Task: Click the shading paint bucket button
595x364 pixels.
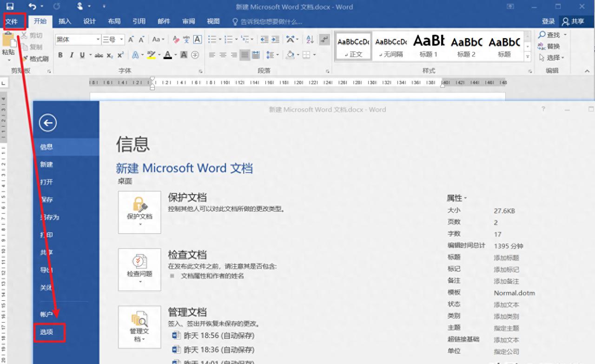Action: click(x=290, y=55)
